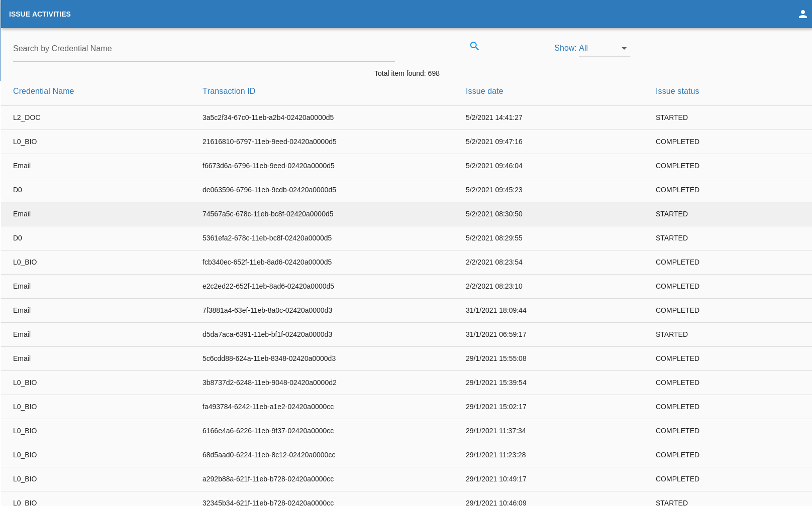Screen dimensions: 812x506
Task: Click transaction fcb340ec-652f-11eb-8ad6-02420a0000d5
Action: click(267, 262)
